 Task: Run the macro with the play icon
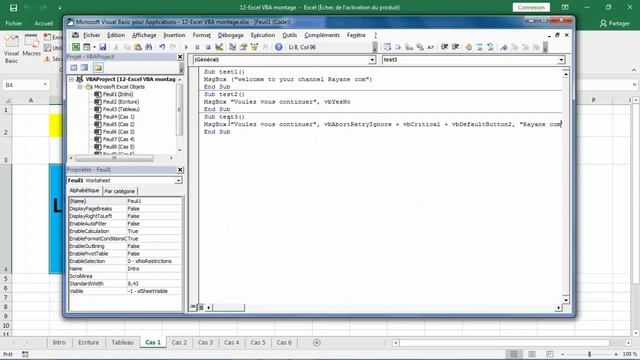point(186,47)
